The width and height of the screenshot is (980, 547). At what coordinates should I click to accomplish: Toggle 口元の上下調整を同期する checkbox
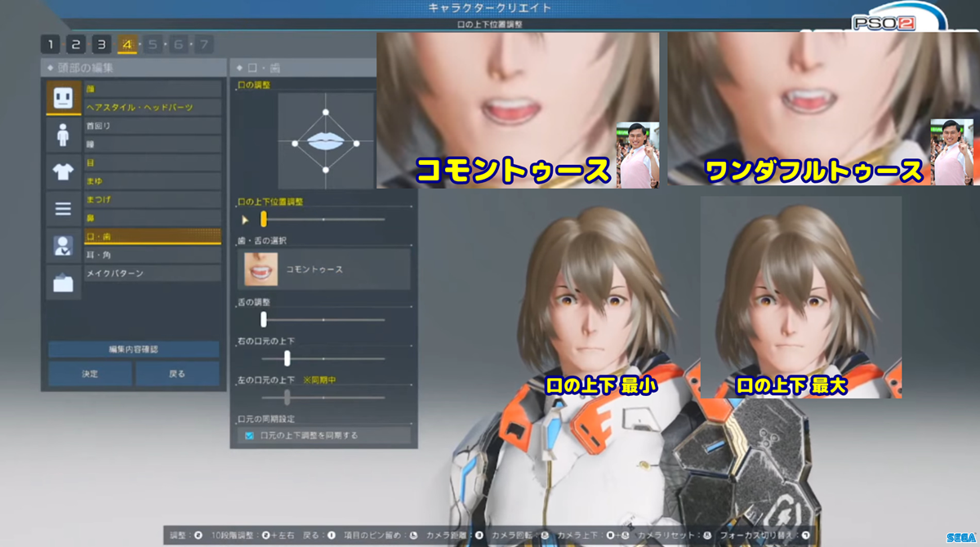pyautogui.click(x=250, y=436)
